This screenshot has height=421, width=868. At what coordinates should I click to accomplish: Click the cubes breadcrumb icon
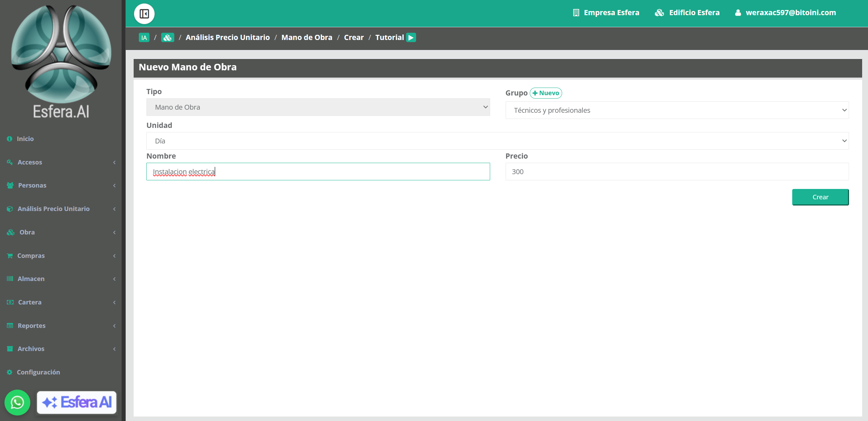tap(167, 38)
